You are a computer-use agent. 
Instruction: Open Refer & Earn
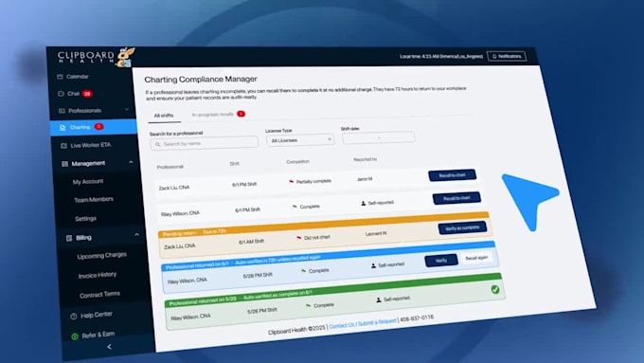click(x=98, y=335)
